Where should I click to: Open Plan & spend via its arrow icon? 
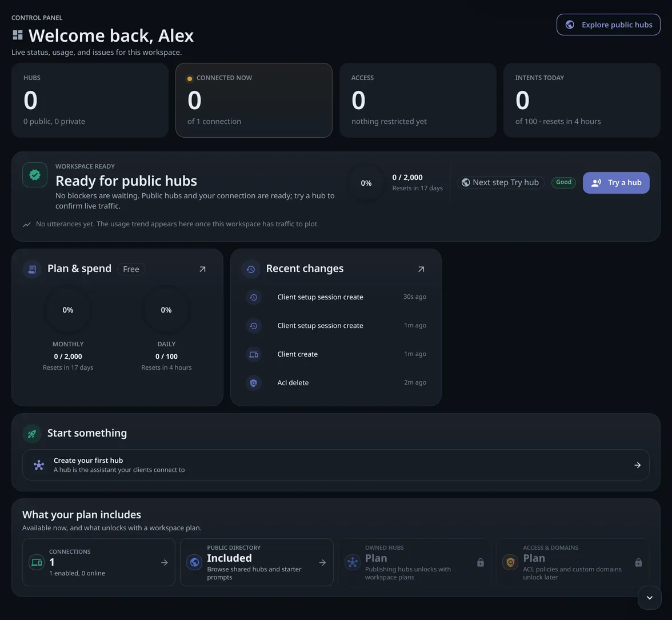(x=202, y=269)
